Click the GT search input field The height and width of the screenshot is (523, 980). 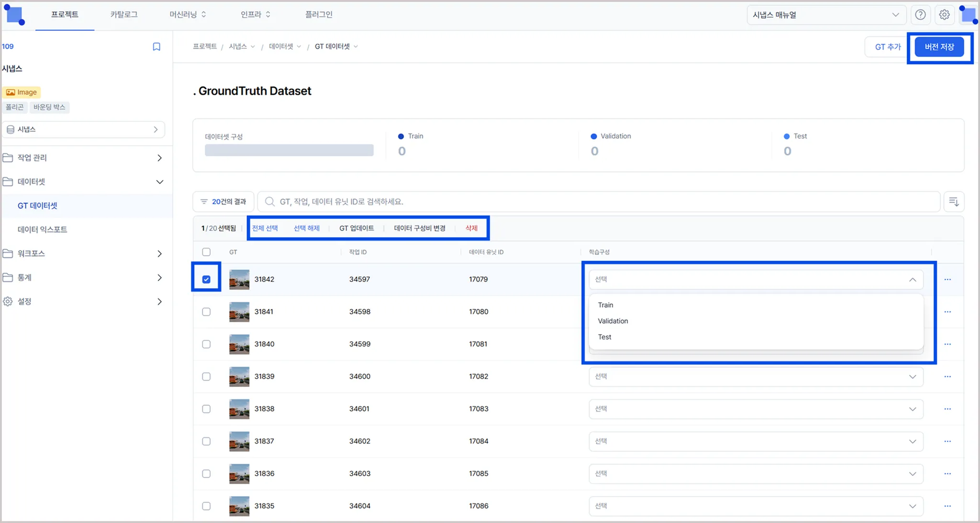[x=598, y=202]
